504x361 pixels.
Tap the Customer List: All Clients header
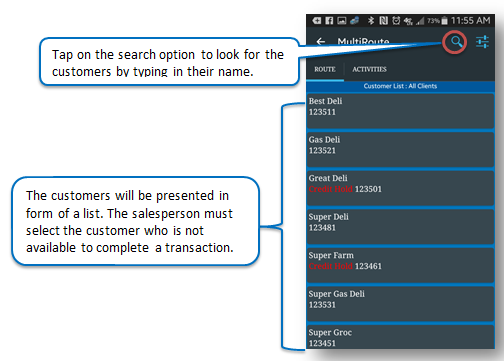(x=400, y=86)
